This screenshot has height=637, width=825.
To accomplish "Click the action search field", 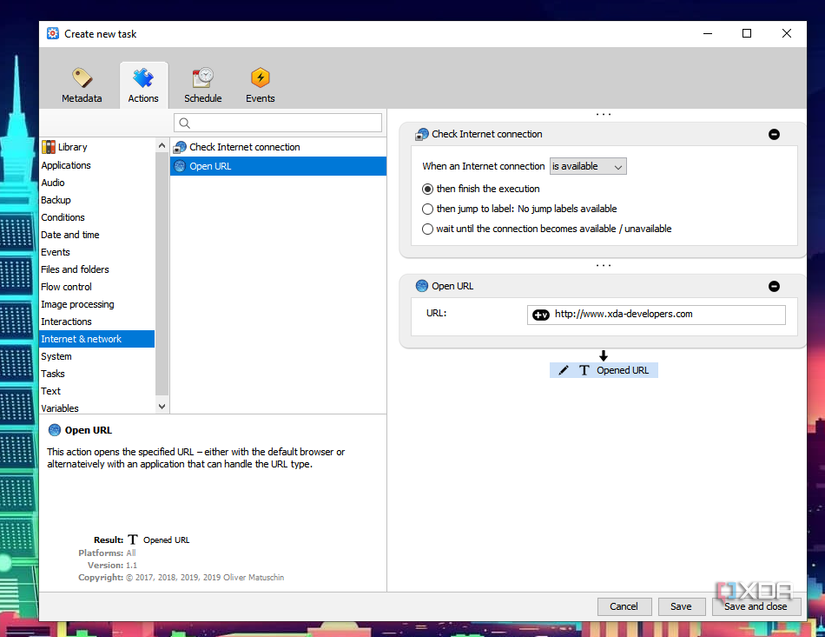I will [x=278, y=123].
